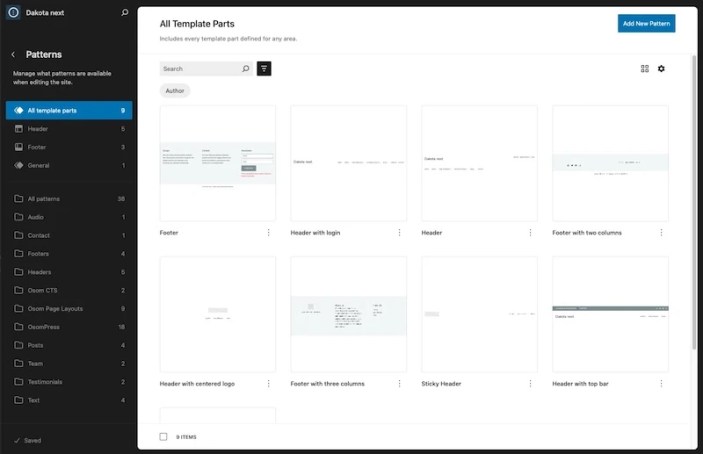Click the Footer with three columns title
The image size is (703, 454).
tap(327, 384)
